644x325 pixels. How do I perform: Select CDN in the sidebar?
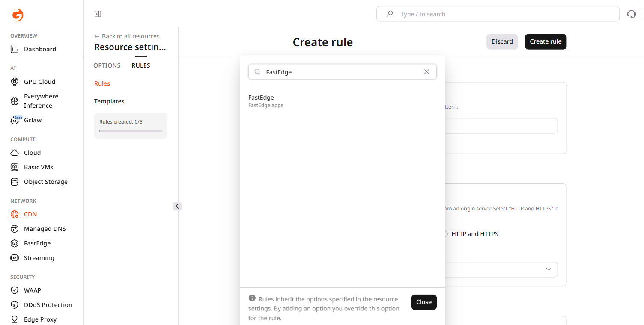tap(24, 214)
